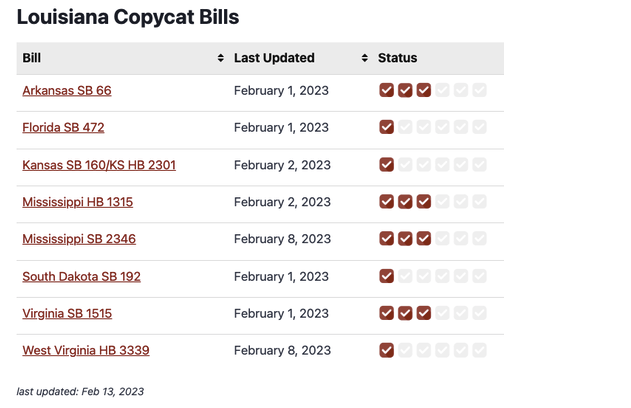631x408 pixels.
Task: Click second unchecked status box for Florida SB 472
Action: (x=424, y=128)
